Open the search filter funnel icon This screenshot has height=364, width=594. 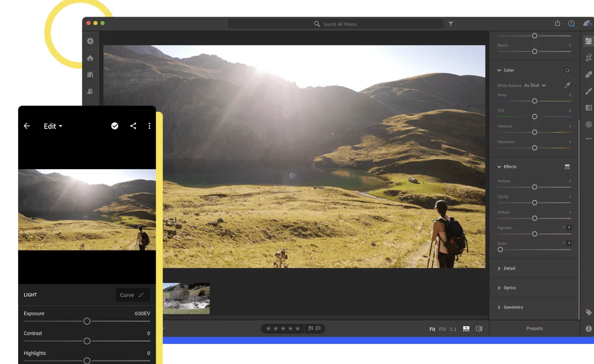[451, 24]
